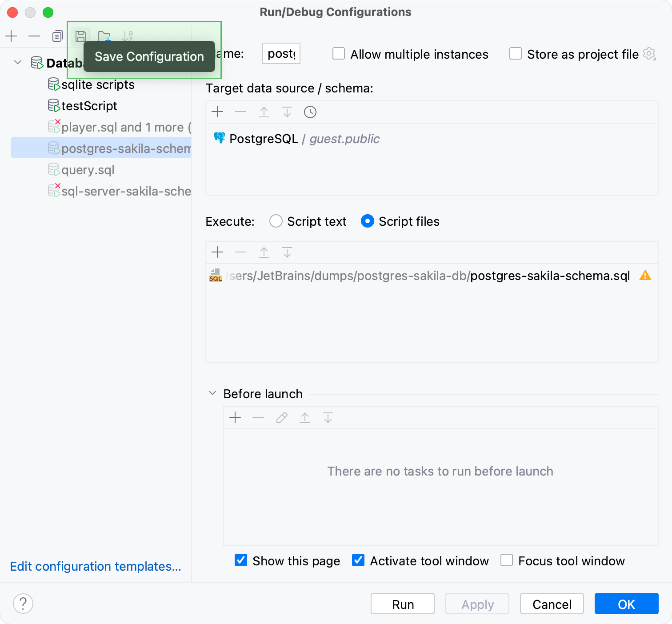Collapse the Before launch section

(212, 393)
